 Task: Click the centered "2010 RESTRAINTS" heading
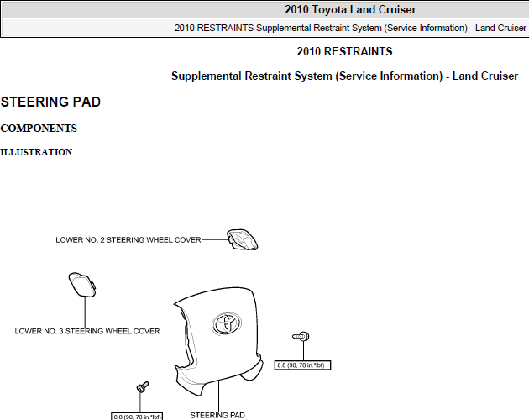(x=344, y=51)
